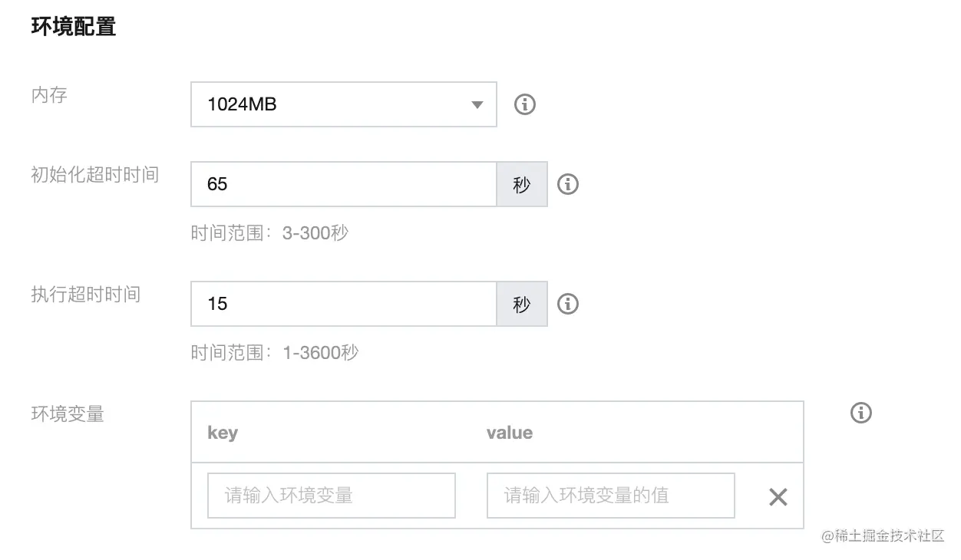
Task: Click the info icon beside the 内存 dropdown
Action: [x=524, y=104]
